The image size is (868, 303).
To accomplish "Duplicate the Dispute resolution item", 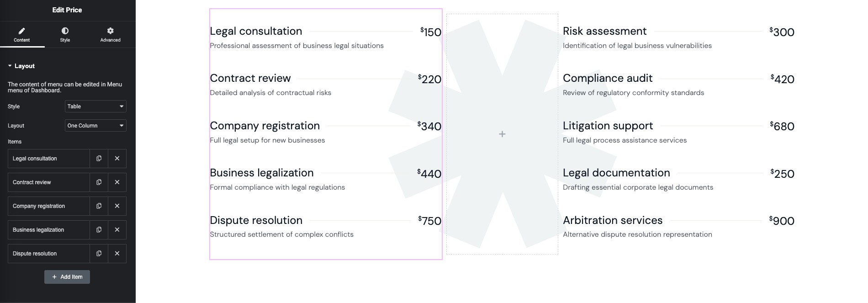I will [99, 254].
